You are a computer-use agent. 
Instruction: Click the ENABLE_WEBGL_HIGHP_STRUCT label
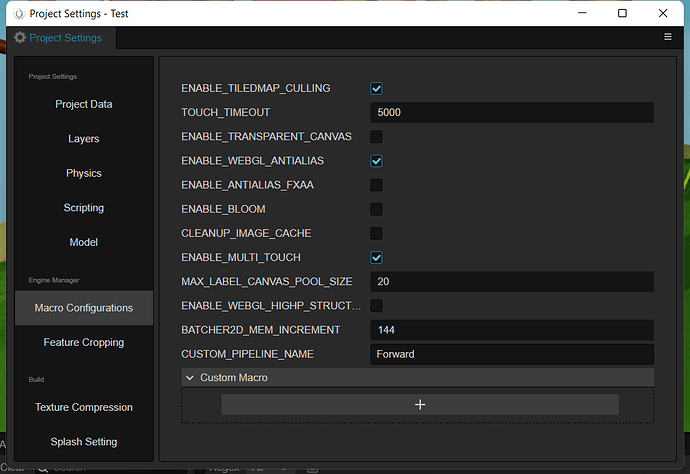coord(271,306)
